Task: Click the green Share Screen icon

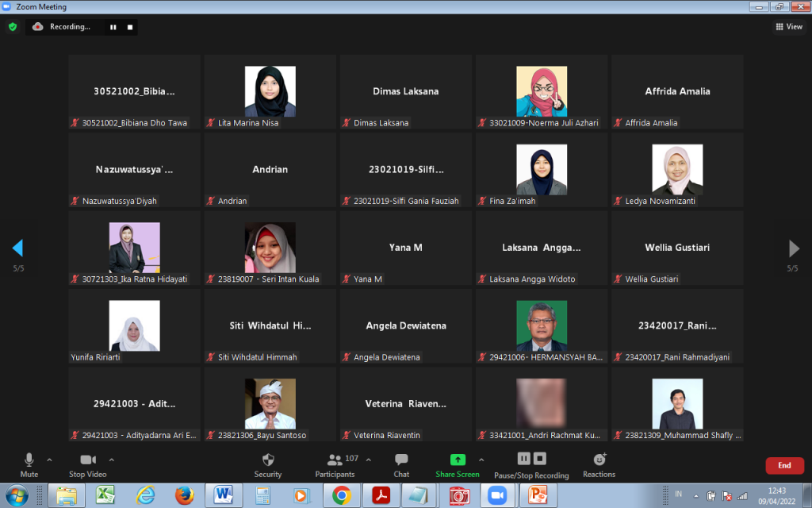Action: (x=457, y=460)
